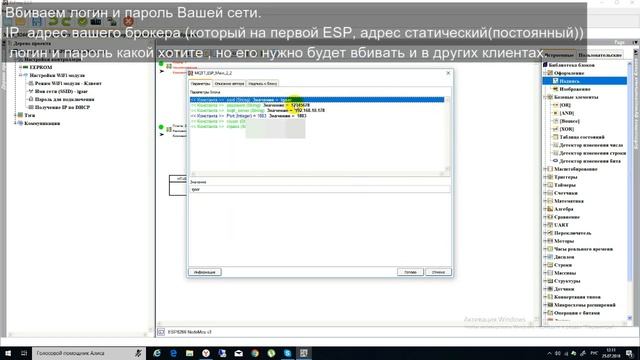This screenshot has height=360, width=640.
Task: Expand the Математика category
Action: pos(545,201)
